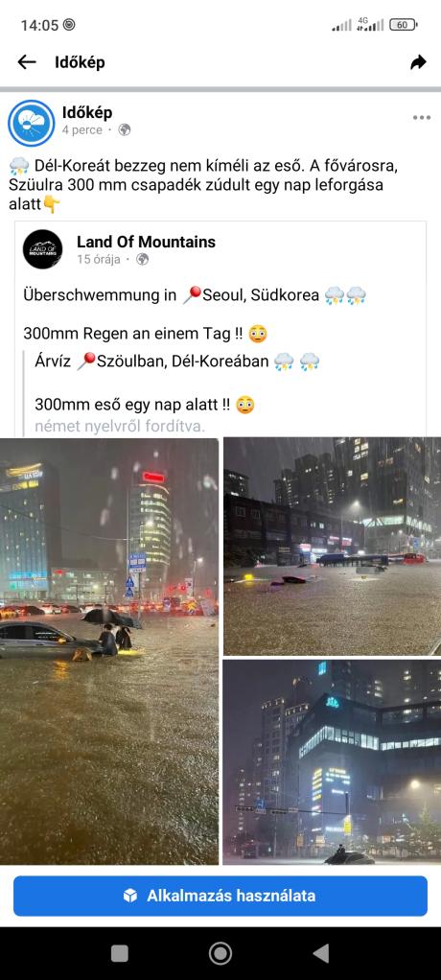Tap the Android recent apps square
Screen dimensions: 441x980
pyautogui.click(x=119, y=953)
